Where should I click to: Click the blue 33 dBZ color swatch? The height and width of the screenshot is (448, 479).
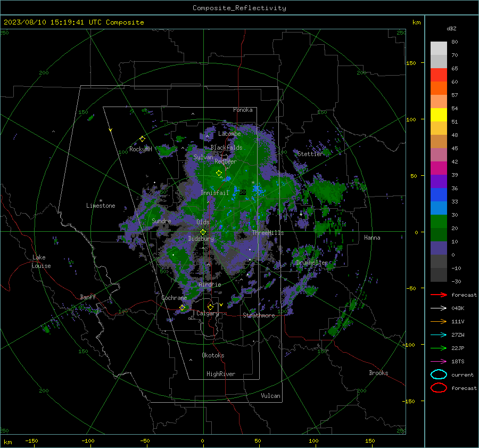tap(439, 194)
